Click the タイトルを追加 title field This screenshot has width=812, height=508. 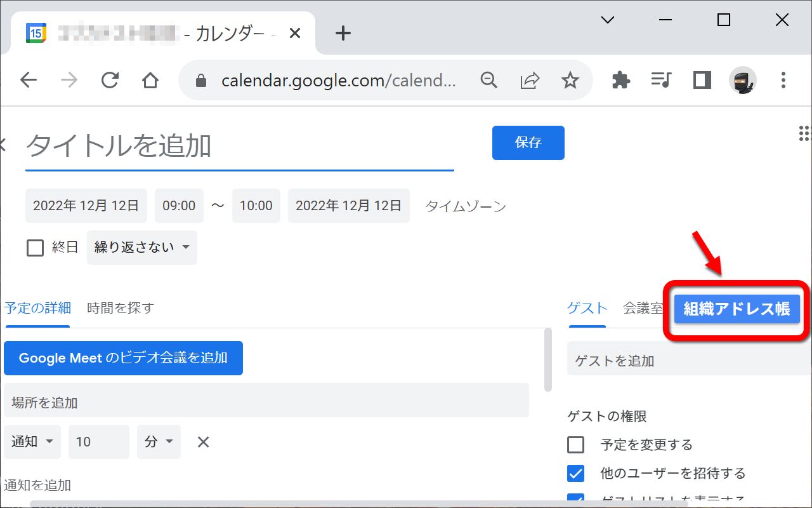pos(190,146)
